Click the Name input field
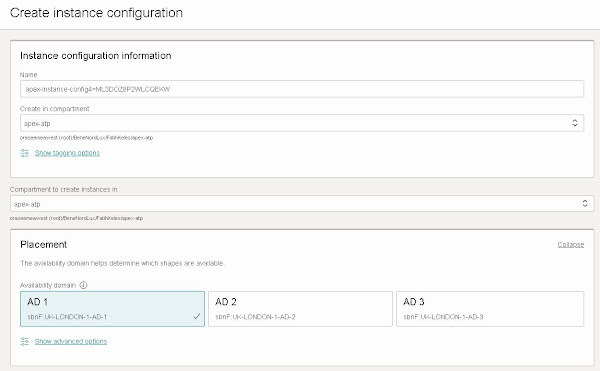 tap(302, 89)
